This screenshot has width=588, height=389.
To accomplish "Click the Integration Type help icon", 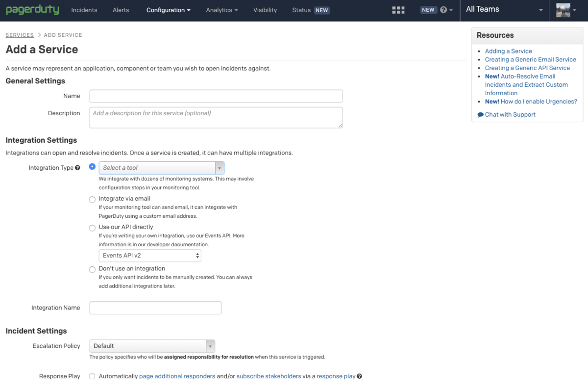I will click(x=77, y=168).
